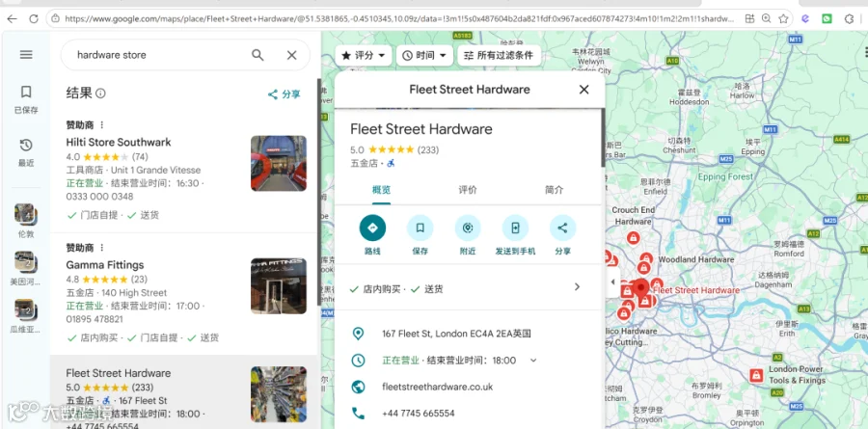The height and width of the screenshot is (429, 868).
Task: Expand opening hours dropdown arrow
Action: point(533,361)
